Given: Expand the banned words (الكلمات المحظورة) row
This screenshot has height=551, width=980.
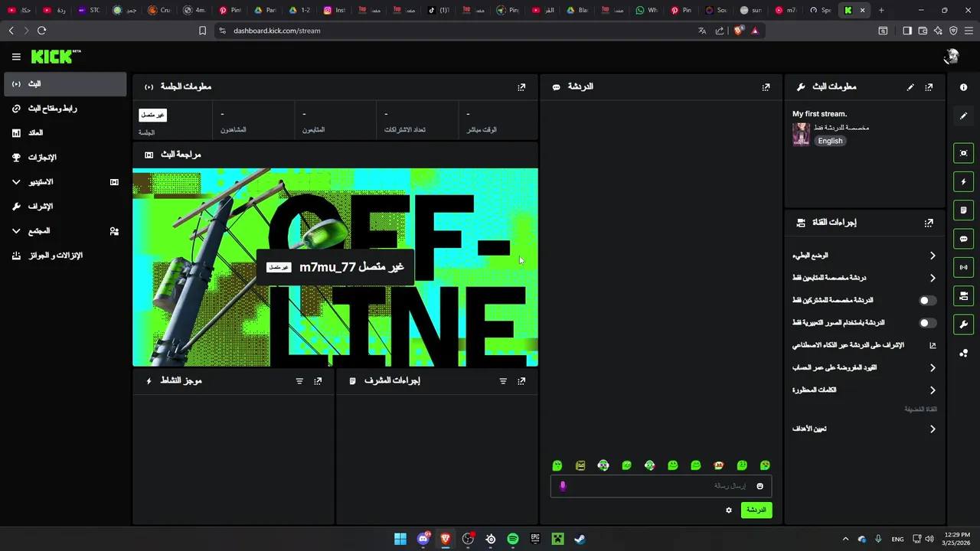Looking at the screenshot, I should pyautogui.click(x=864, y=390).
